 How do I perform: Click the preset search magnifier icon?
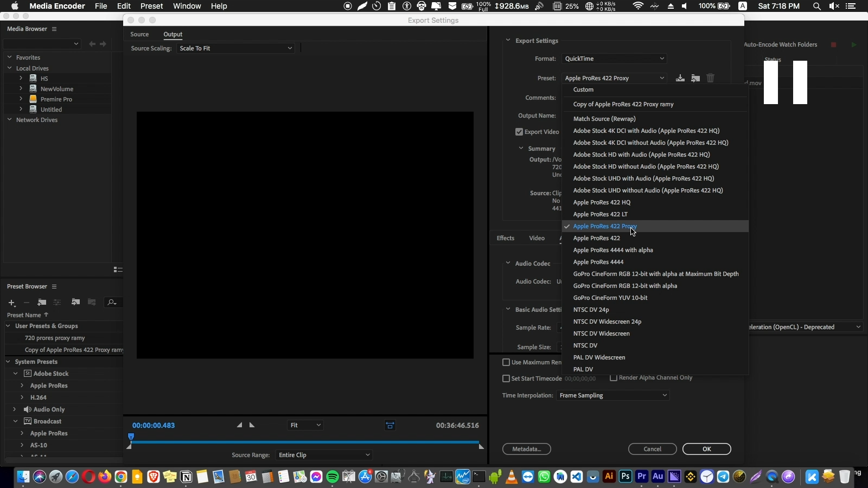(112, 303)
